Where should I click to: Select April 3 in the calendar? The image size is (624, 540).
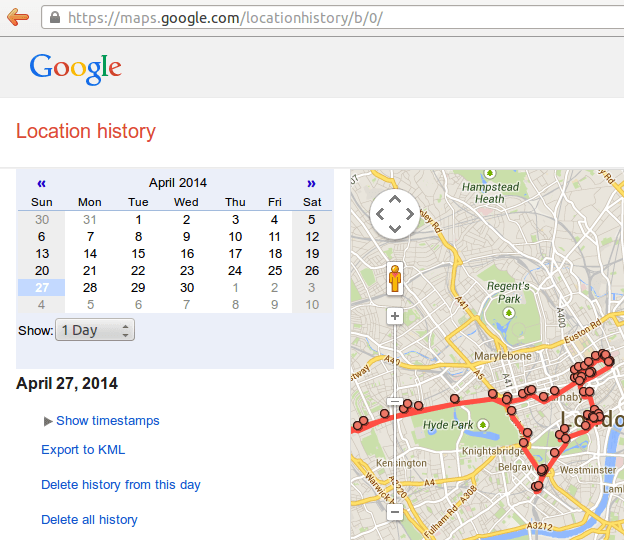[235, 220]
